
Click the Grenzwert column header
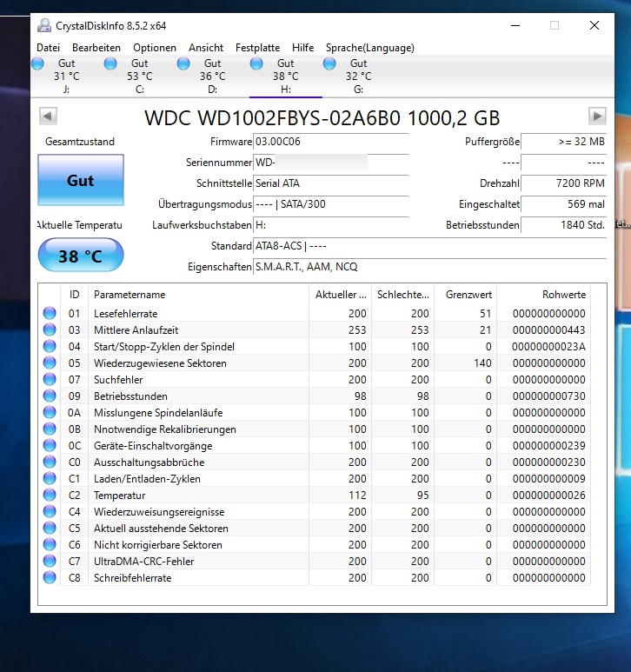465,295
